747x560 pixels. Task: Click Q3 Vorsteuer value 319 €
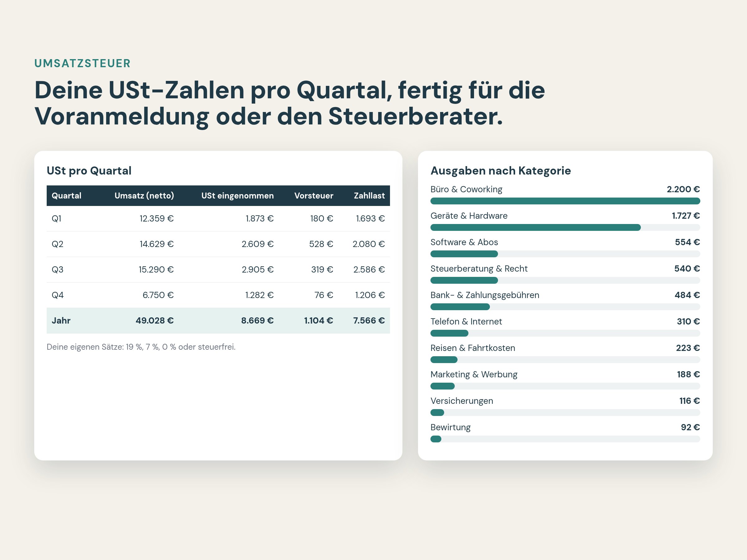pyautogui.click(x=322, y=270)
